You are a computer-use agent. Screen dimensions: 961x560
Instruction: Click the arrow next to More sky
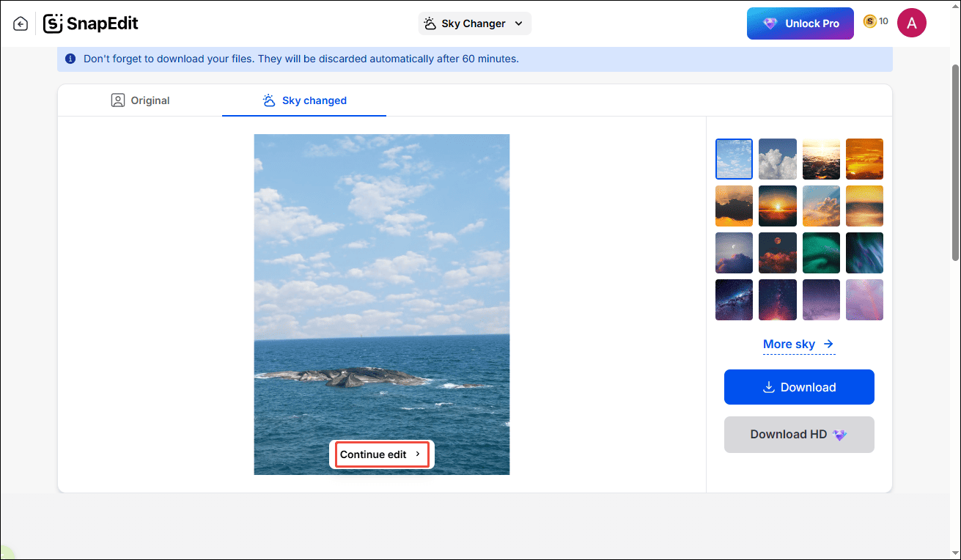tap(828, 344)
